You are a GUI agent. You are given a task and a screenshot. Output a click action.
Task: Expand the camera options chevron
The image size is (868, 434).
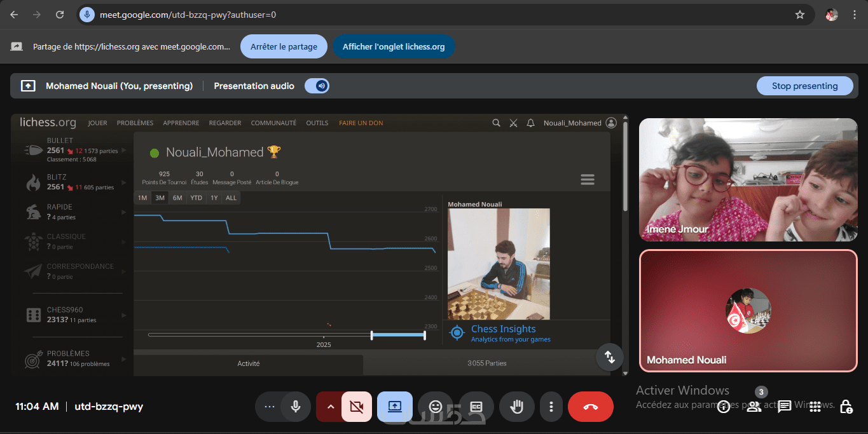click(329, 407)
